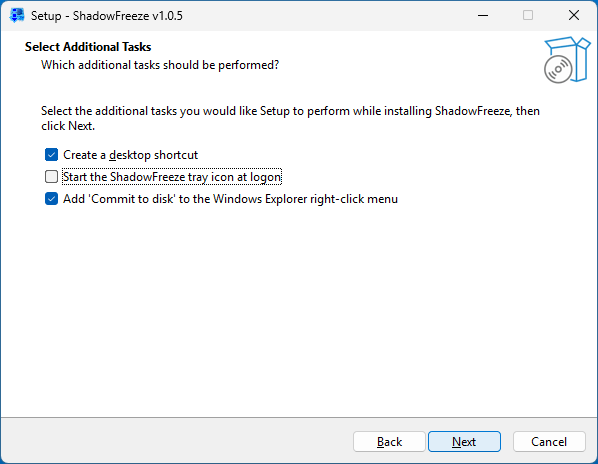Click the greyed-out maximize window icon
598x464 pixels.
528,16
